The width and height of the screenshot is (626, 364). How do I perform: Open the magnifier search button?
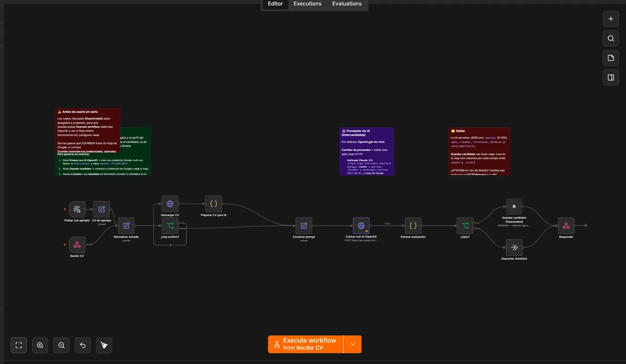click(x=611, y=38)
